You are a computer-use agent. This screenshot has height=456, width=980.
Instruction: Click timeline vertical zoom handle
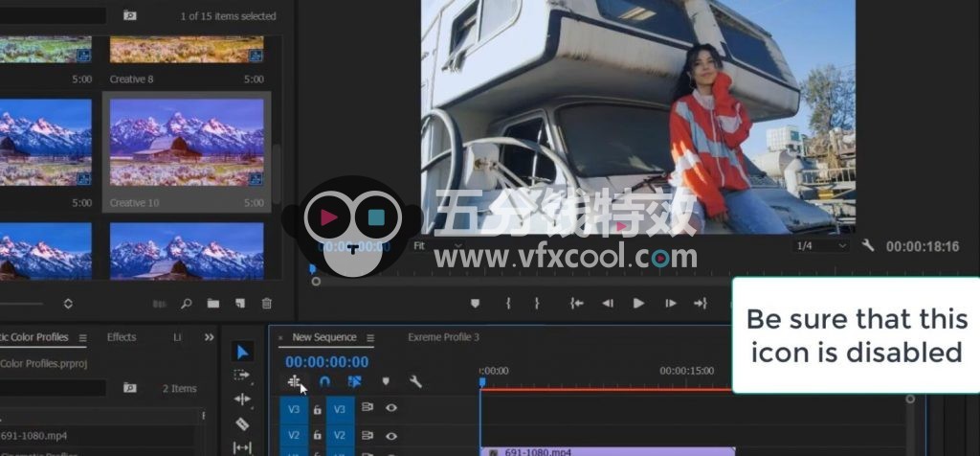[x=910, y=399]
